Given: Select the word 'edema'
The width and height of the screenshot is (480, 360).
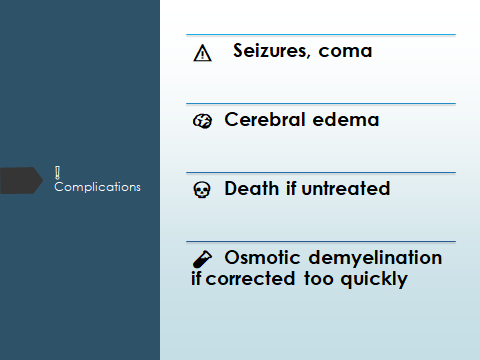Looking at the screenshot, I should point(346,119).
